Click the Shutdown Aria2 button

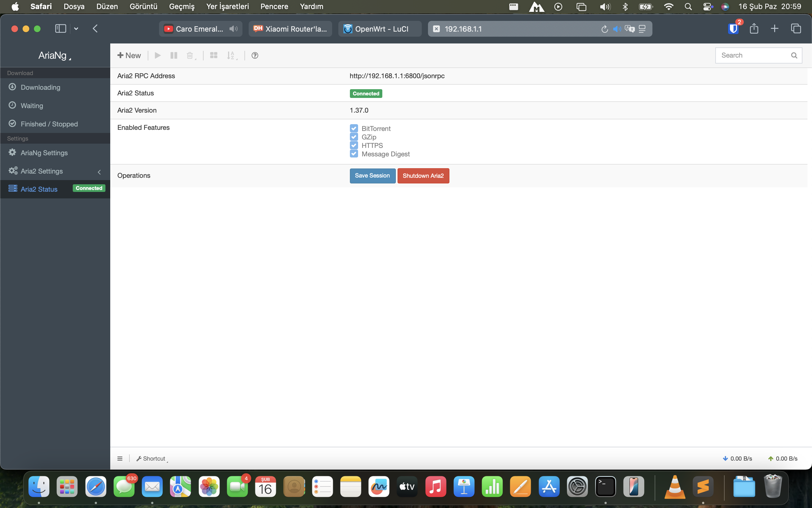click(423, 176)
